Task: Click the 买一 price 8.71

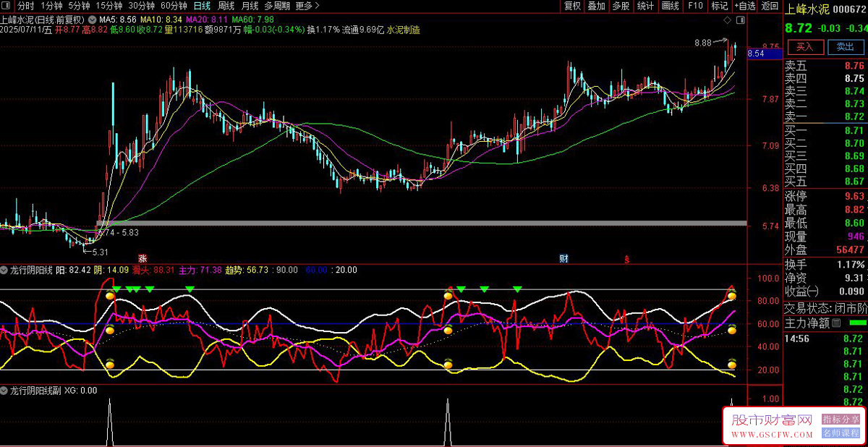Action: click(x=854, y=130)
